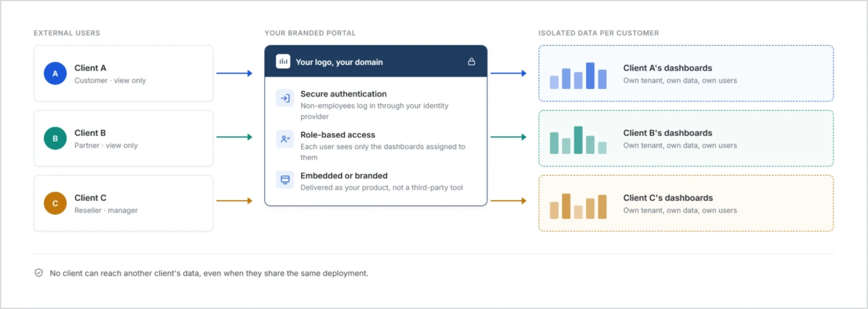The height and width of the screenshot is (309, 868).
Task: Click the monitor icon beside Embedded or branded
Action: tap(285, 180)
